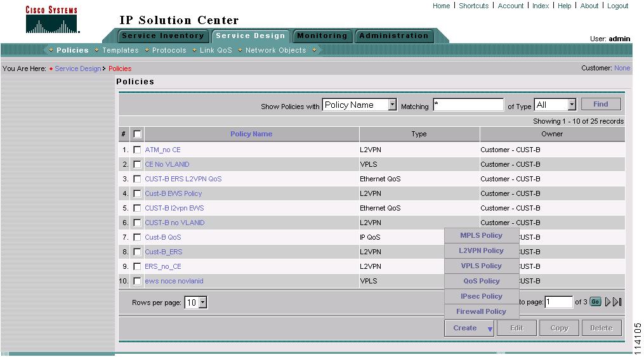
Task: Click the Customer None link
Action: [622, 68]
